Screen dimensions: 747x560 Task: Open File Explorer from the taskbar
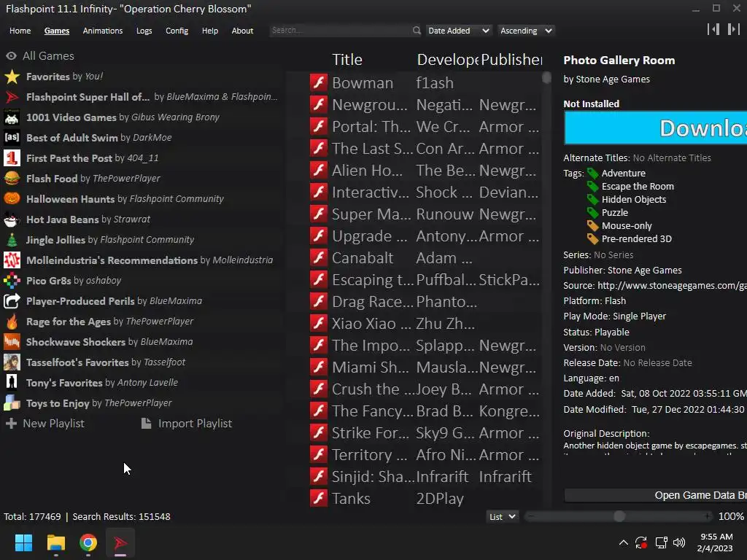point(55,542)
